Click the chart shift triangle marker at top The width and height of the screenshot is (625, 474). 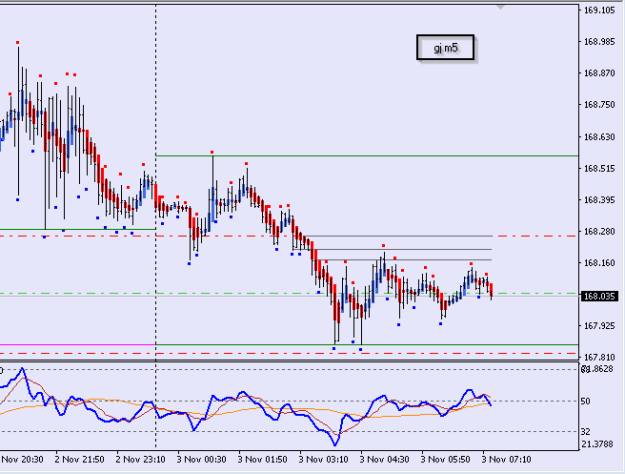coord(501,7)
